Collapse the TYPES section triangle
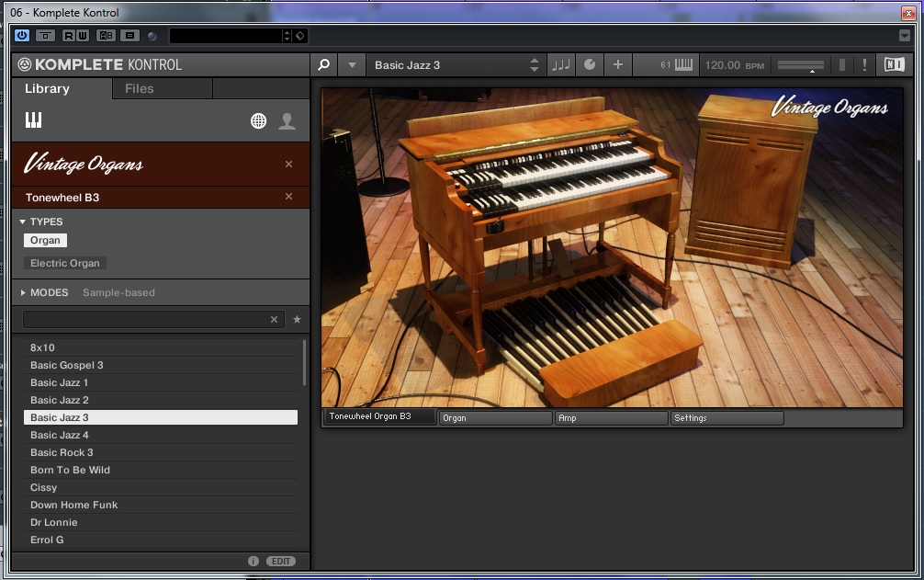 coord(23,222)
